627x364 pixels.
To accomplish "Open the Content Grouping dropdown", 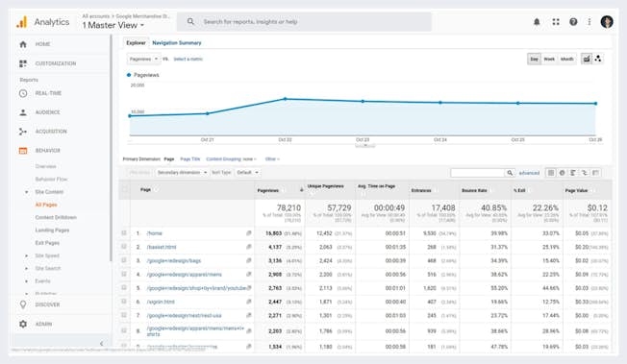I will (x=231, y=159).
